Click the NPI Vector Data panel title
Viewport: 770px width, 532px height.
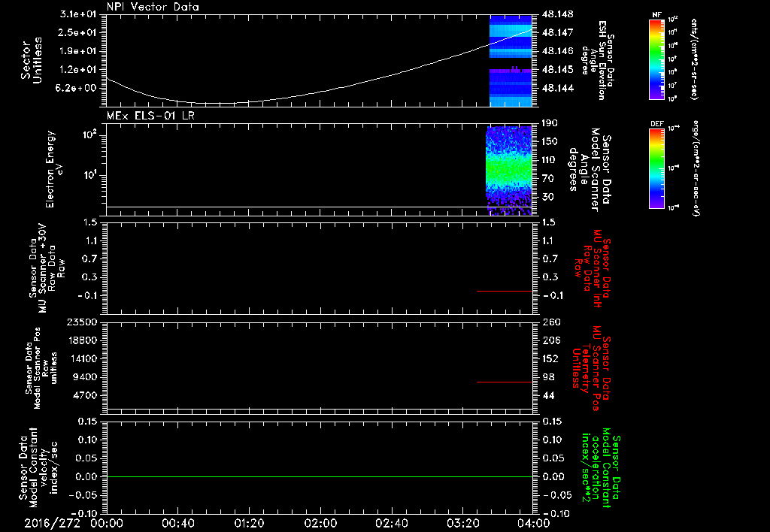[x=153, y=7]
